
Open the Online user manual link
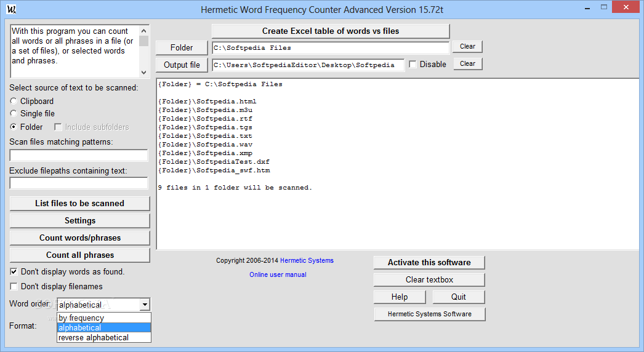click(x=278, y=274)
